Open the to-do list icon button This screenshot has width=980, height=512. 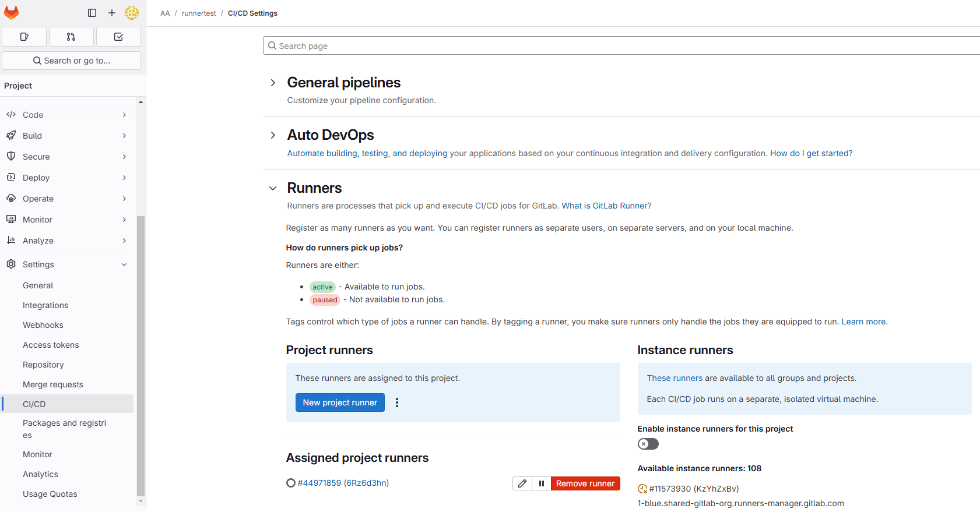tap(118, 37)
